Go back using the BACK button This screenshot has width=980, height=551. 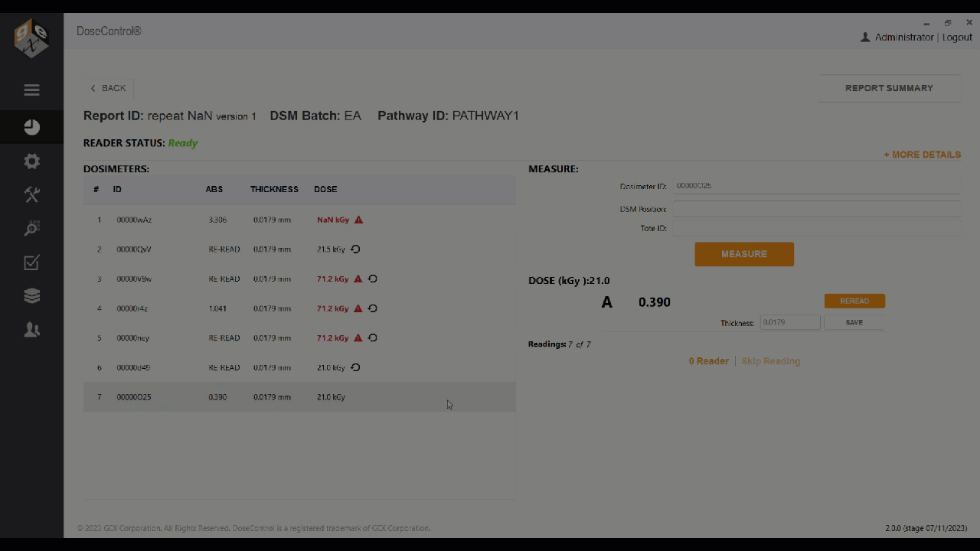click(108, 88)
